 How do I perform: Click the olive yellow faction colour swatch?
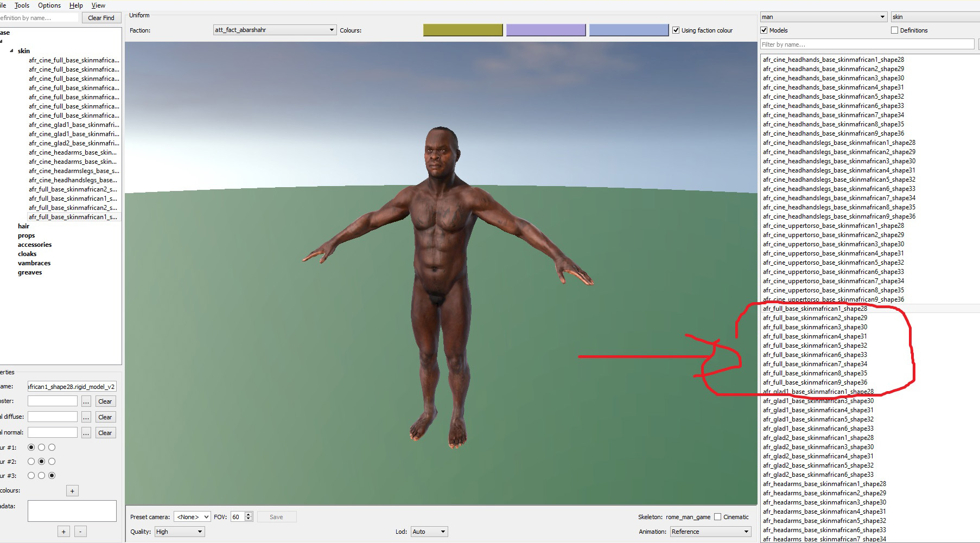463,30
